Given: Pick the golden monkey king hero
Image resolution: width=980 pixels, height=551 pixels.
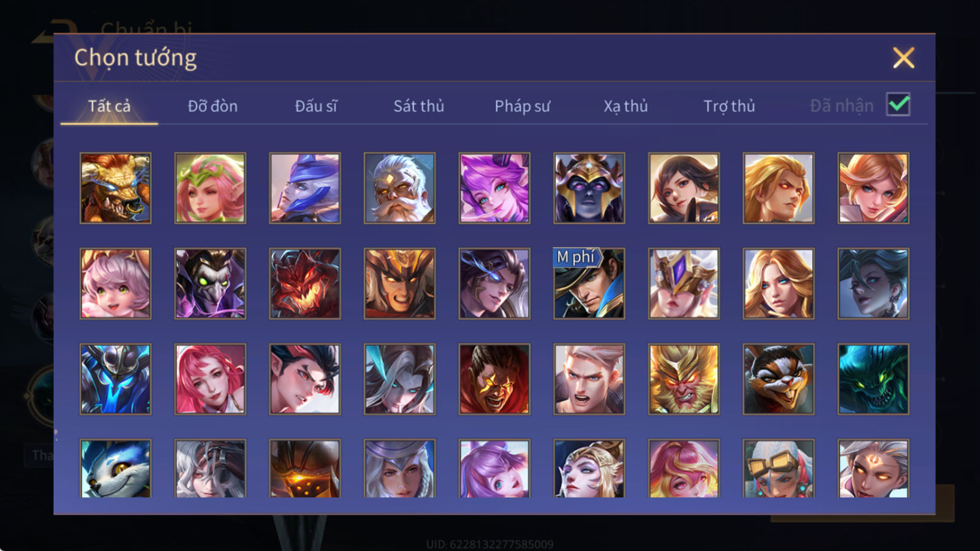Looking at the screenshot, I should [684, 379].
